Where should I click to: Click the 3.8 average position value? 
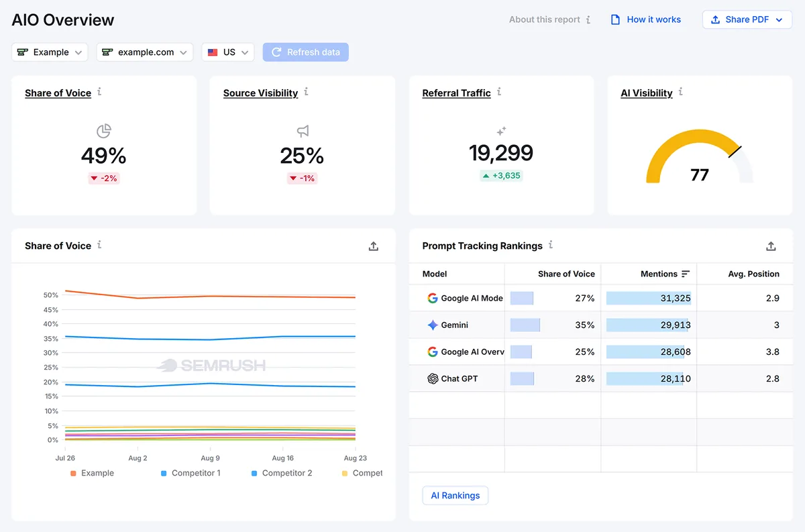(x=772, y=352)
